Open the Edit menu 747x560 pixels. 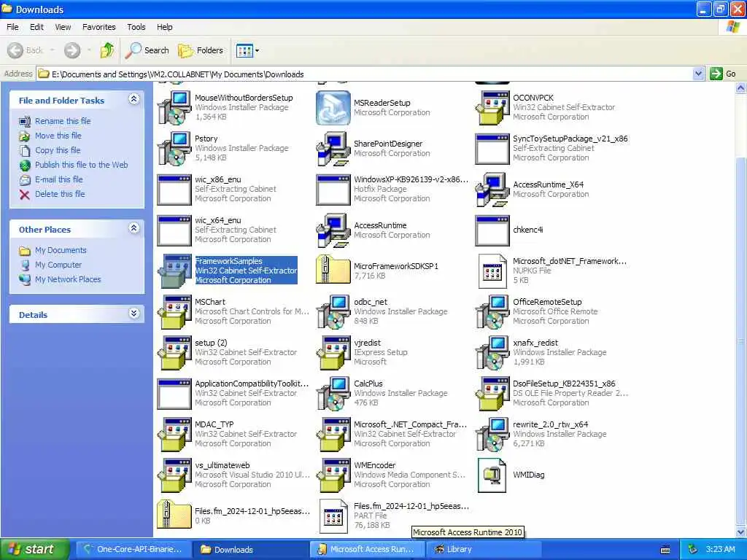click(36, 27)
